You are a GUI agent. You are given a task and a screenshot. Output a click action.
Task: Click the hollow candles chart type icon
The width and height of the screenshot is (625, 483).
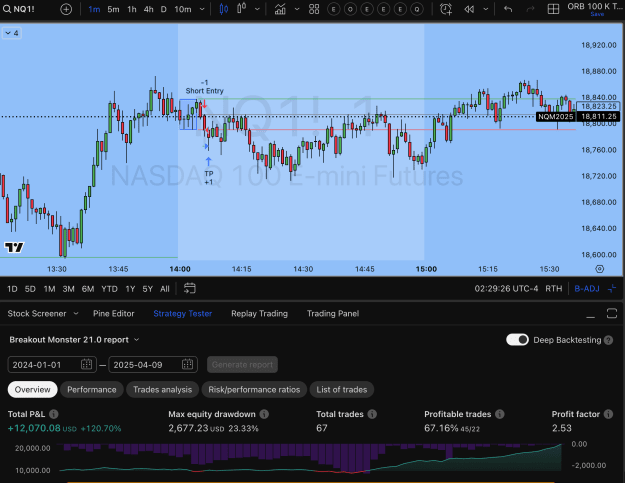click(241, 9)
